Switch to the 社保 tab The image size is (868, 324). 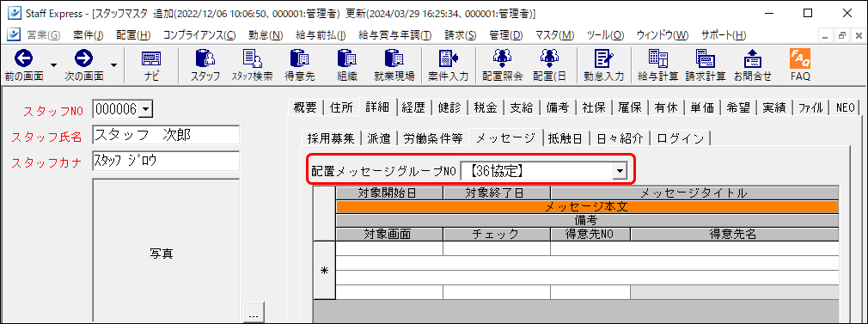594,107
